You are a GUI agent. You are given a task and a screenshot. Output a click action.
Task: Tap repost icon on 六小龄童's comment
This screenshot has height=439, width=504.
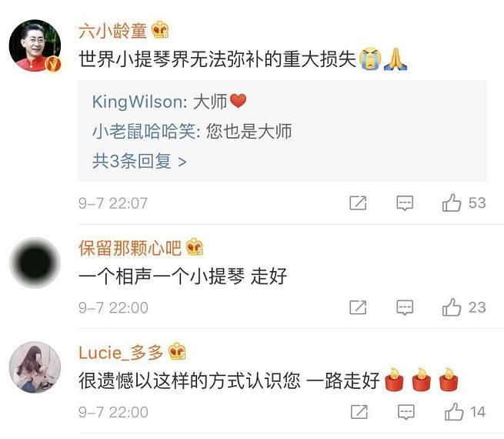tap(358, 203)
